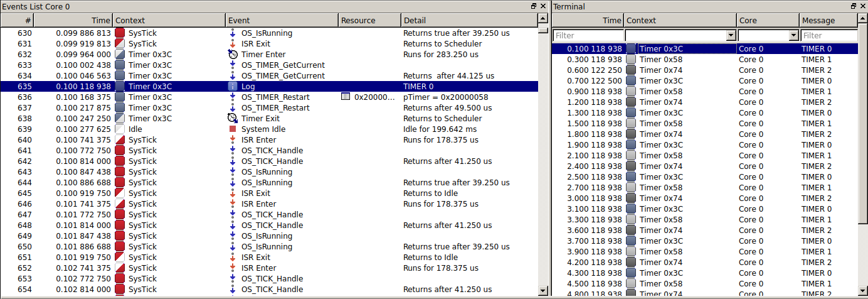
Task: Click the Event column header
Action: pyautogui.click(x=281, y=21)
